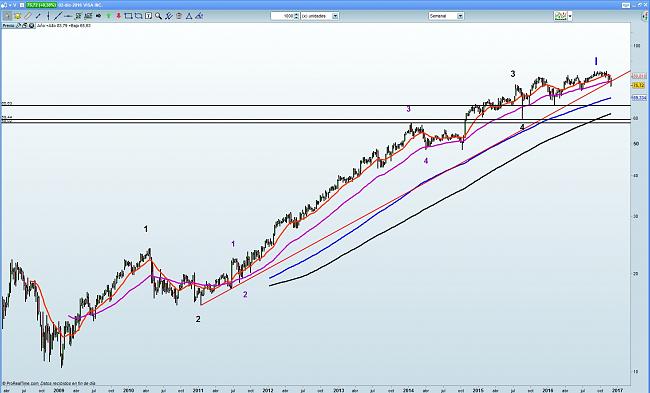Select the blue I wave label
This screenshot has width=650, height=393.
[596, 61]
